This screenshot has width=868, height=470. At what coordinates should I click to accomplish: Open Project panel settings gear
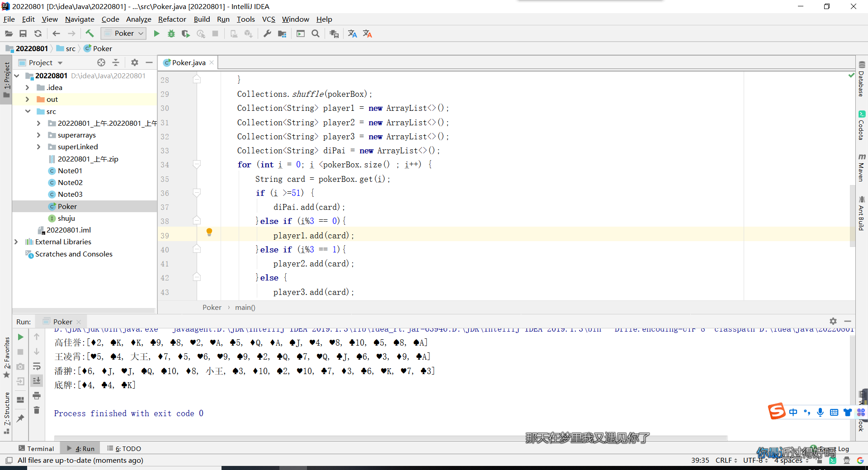(x=134, y=62)
